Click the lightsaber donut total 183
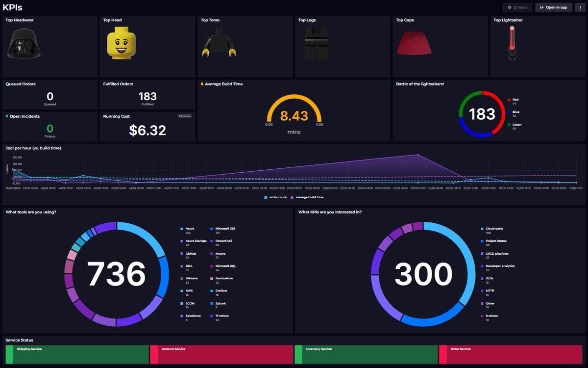The image size is (588, 368). click(x=482, y=114)
